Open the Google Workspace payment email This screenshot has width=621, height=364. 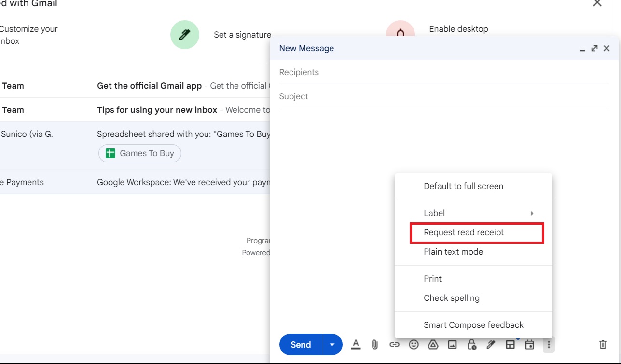(135, 182)
